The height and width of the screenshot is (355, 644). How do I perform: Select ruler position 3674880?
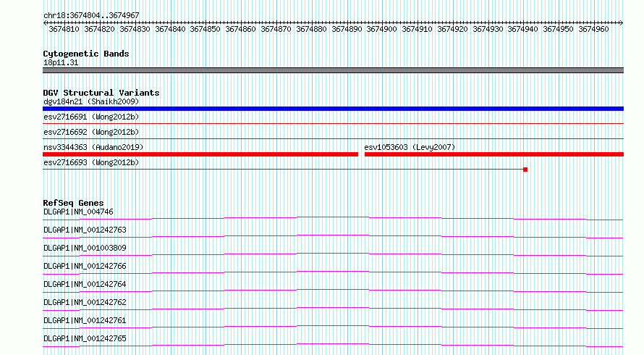[x=311, y=29]
